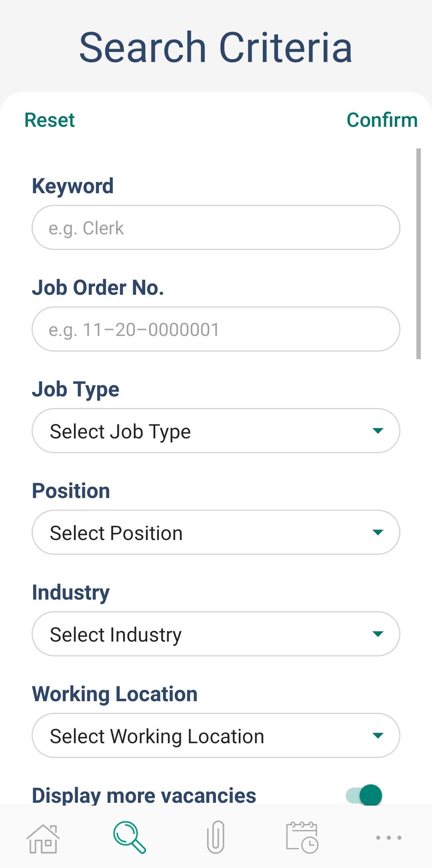Expand the Select Job Type dropdown
This screenshot has height=868, width=432.
pos(200,431)
